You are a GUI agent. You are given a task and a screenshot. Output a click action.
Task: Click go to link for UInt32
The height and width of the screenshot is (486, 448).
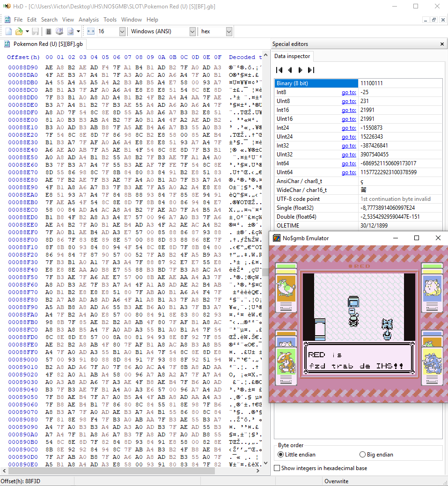click(349, 155)
